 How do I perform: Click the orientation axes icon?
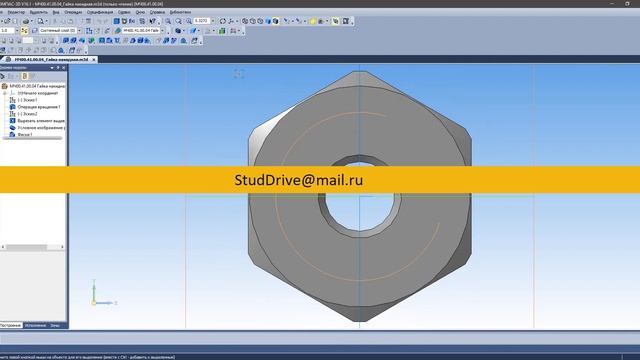pyautogui.click(x=231, y=21)
